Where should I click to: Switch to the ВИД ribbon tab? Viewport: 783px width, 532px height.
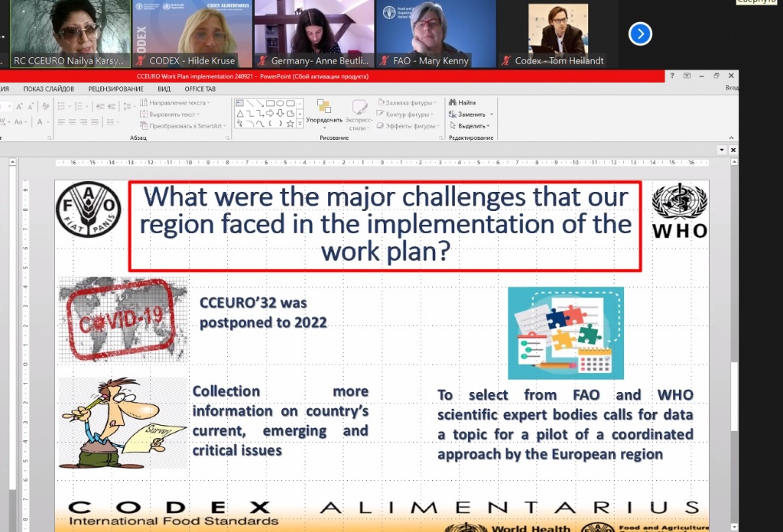164,89
